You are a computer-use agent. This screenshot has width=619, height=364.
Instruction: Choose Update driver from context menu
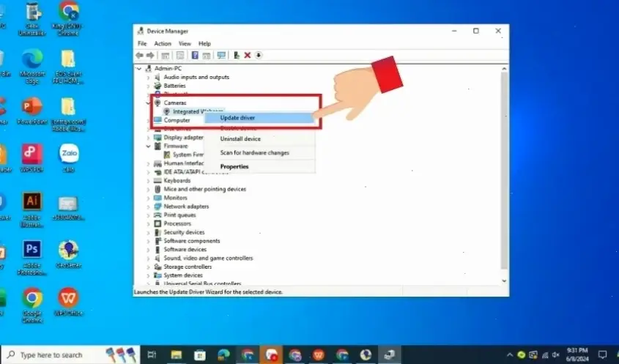coord(259,118)
